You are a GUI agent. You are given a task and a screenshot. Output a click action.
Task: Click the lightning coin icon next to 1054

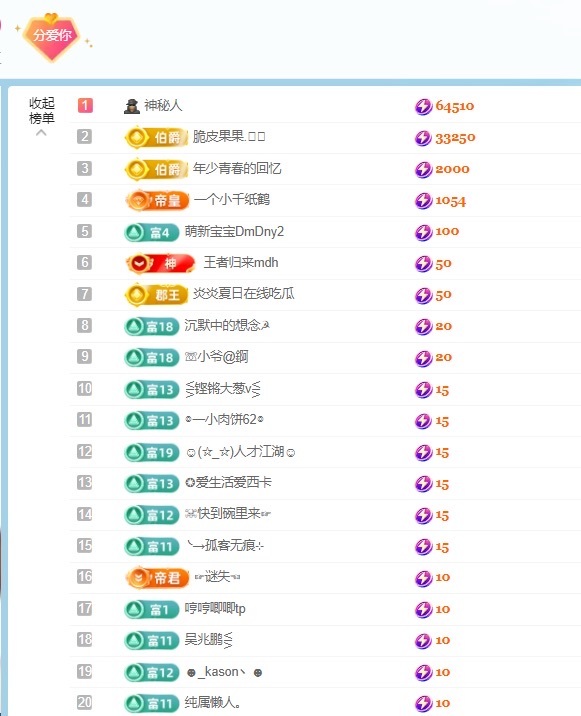coord(423,200)
